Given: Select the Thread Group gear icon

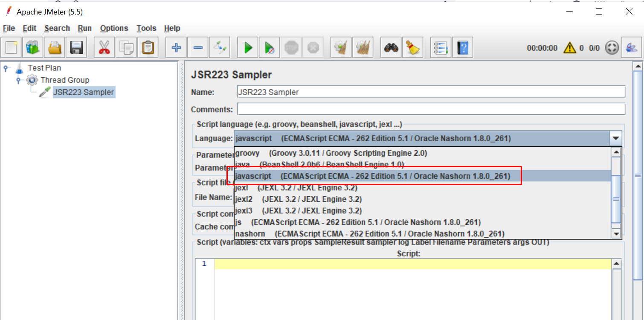Looking at the screenshot, I should pos(32,80).
